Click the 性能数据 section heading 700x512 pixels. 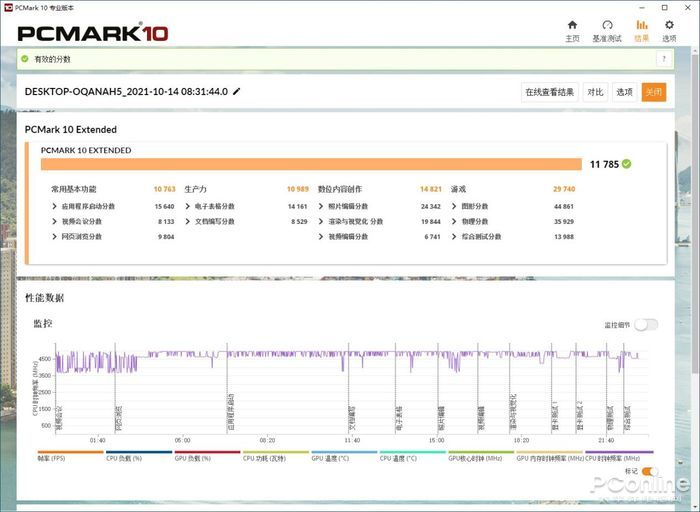[x=45, y=298]
